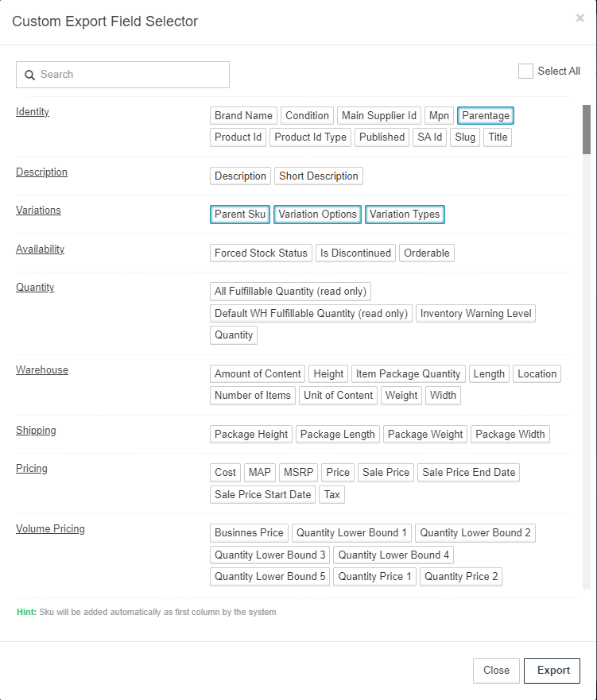Select the Inventory Warning Level tag
This screenshot has height=700, width=597.
475,313
